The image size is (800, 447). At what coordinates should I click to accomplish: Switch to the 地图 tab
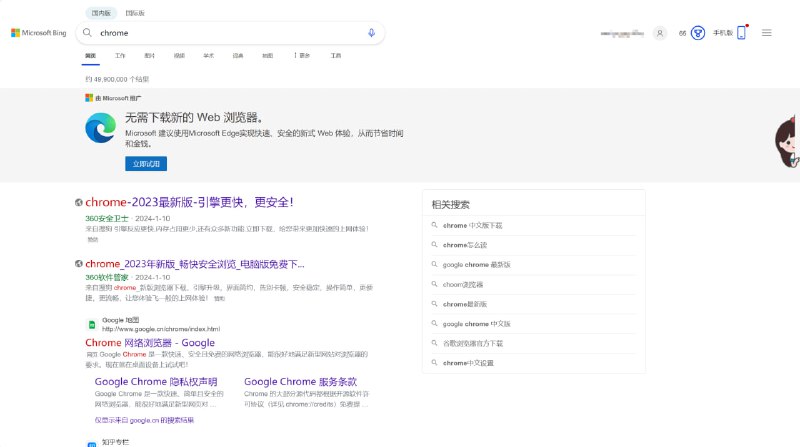268,56
